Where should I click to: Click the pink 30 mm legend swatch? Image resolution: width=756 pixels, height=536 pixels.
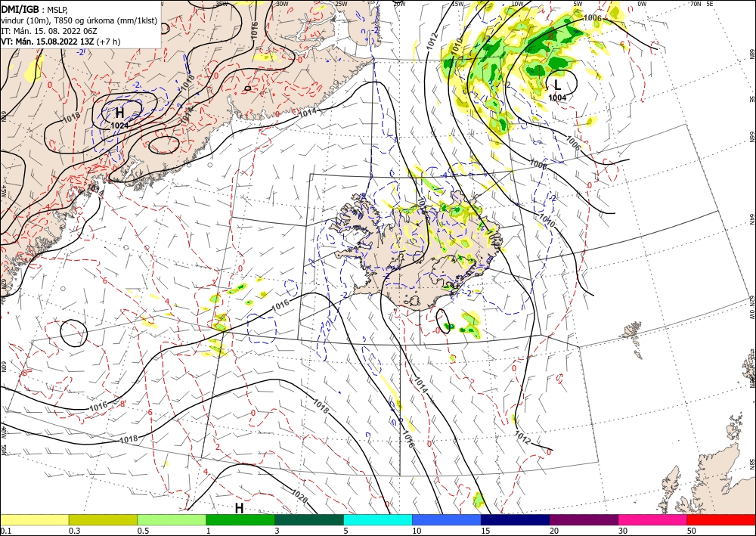653,519
